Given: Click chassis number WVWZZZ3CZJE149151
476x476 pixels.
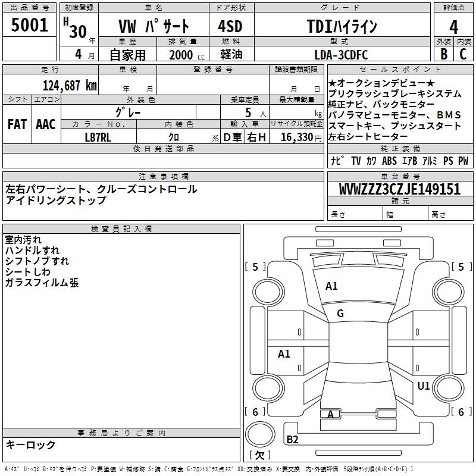Looking at the screenshot, I should [x=399, y=189].
